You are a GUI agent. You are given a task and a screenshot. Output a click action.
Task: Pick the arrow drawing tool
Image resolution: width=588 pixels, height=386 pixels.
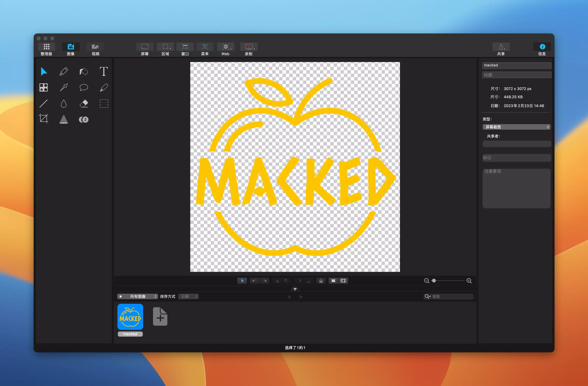coord(64,87)
